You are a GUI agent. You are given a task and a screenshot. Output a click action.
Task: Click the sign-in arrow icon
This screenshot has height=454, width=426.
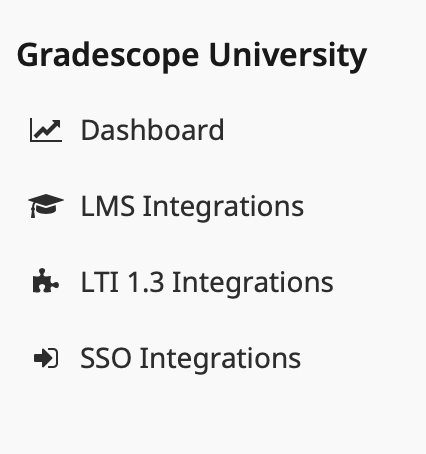pyautogui.click(x=46, y=358)
